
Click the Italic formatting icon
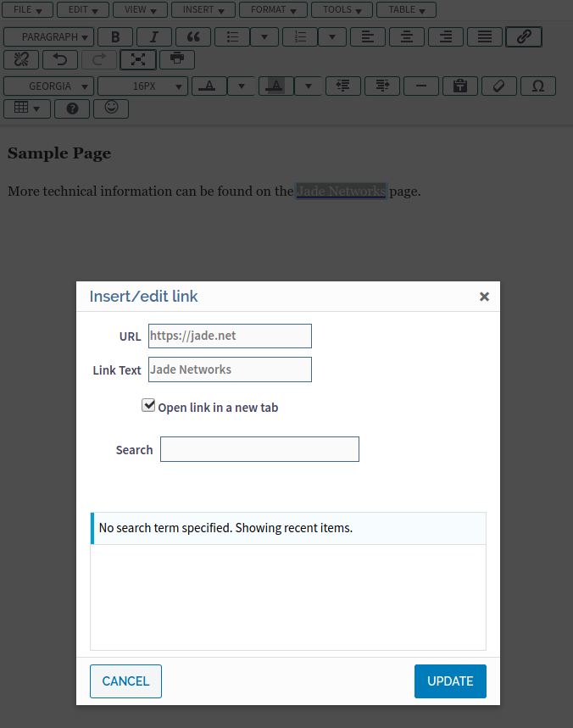click(153, 36)
